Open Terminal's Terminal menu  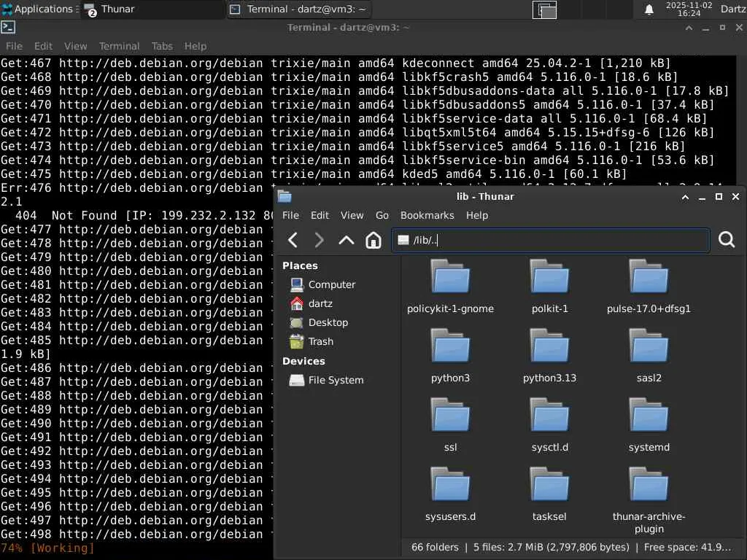119,46
